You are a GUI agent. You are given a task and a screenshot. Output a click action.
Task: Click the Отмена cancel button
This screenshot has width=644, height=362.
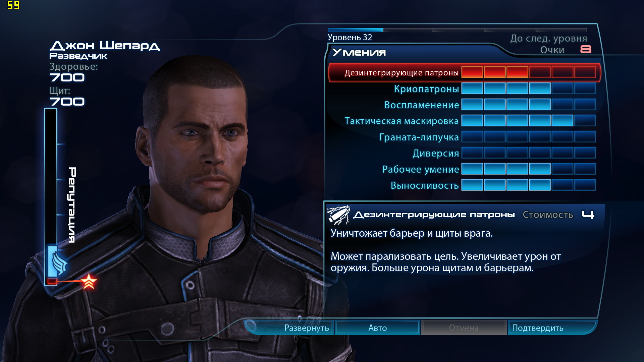[x=464, y=327]
